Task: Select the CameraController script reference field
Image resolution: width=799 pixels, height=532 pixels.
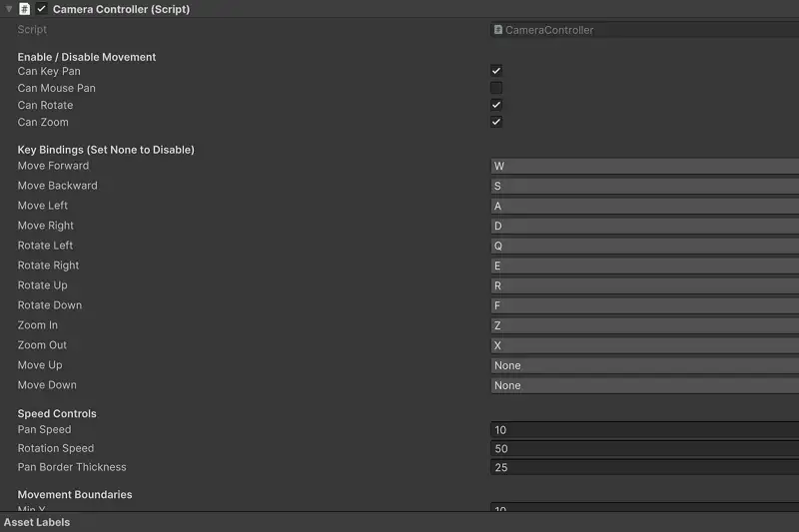Action: tap(644, 30)
